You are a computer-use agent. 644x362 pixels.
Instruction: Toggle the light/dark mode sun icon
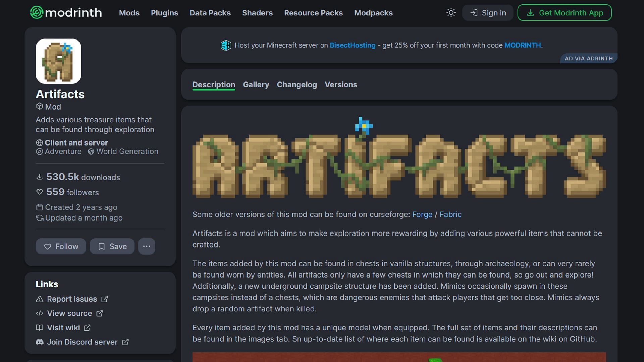pyautogui.click(x=451, y=12)
